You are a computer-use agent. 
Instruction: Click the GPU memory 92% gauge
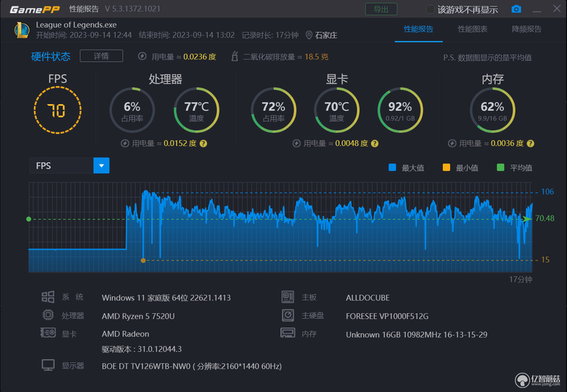(400, 110)
